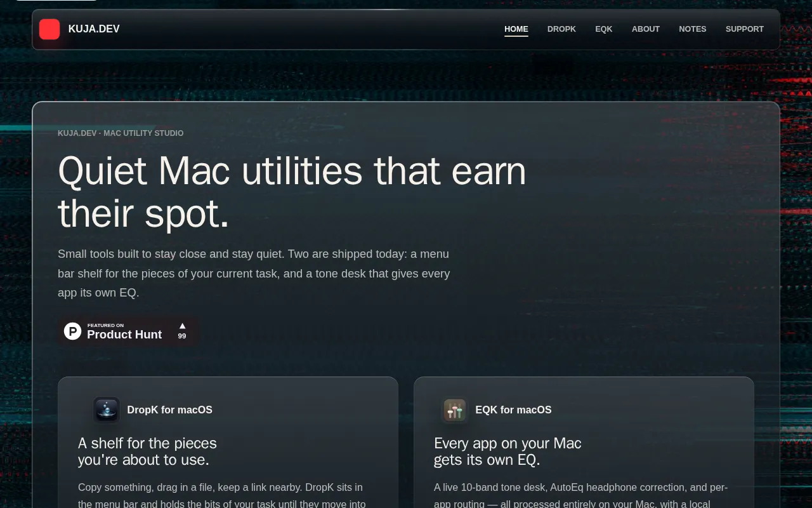Screen dimensions: 812x508
Task: Open the NOTES nav item
Action: (693, 29)
